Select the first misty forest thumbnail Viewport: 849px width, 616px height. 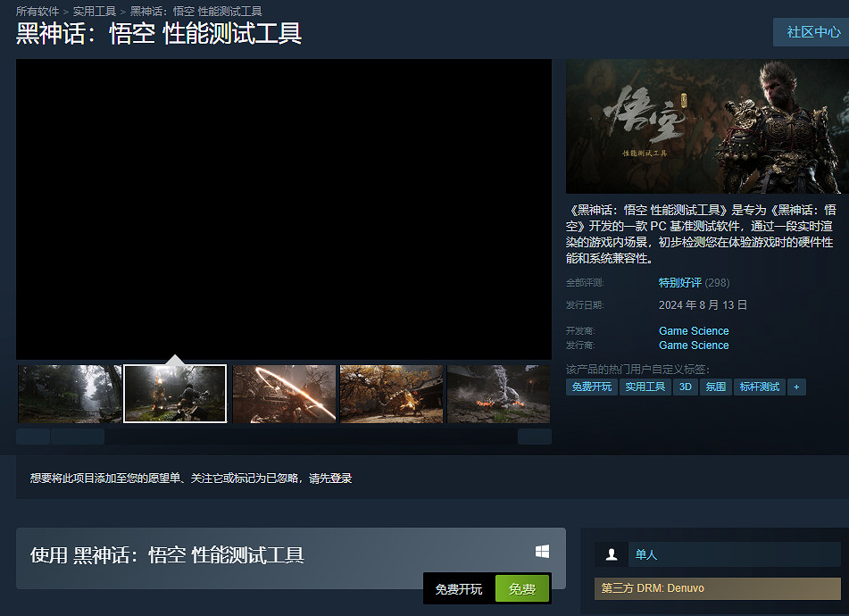click(x=69, y=394)
